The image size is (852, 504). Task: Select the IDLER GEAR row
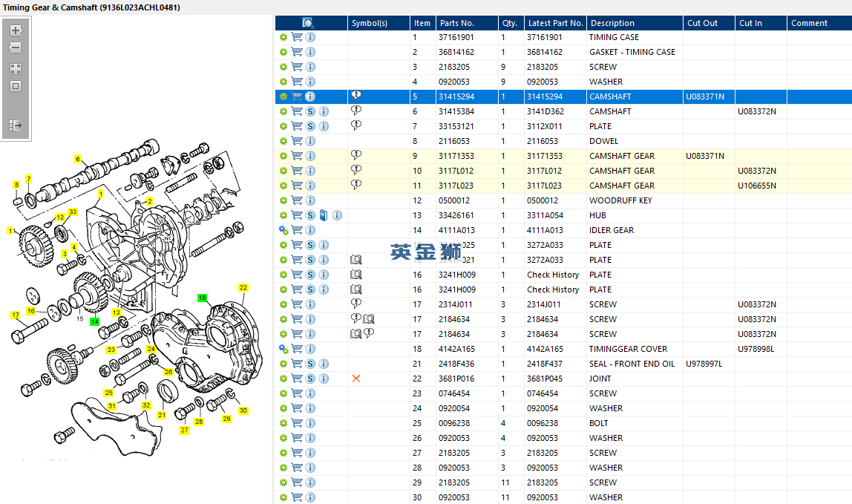(x=611, y=230)
